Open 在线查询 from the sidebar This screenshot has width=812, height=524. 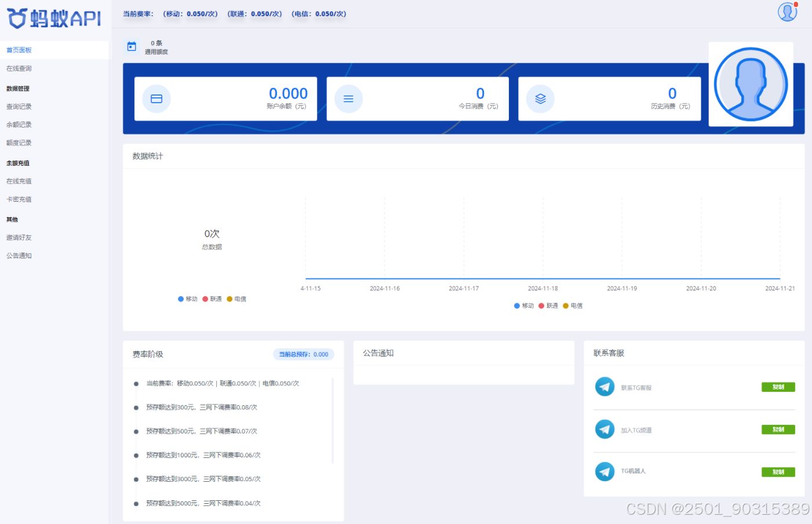pyautogui.click(x=19, y=68)
